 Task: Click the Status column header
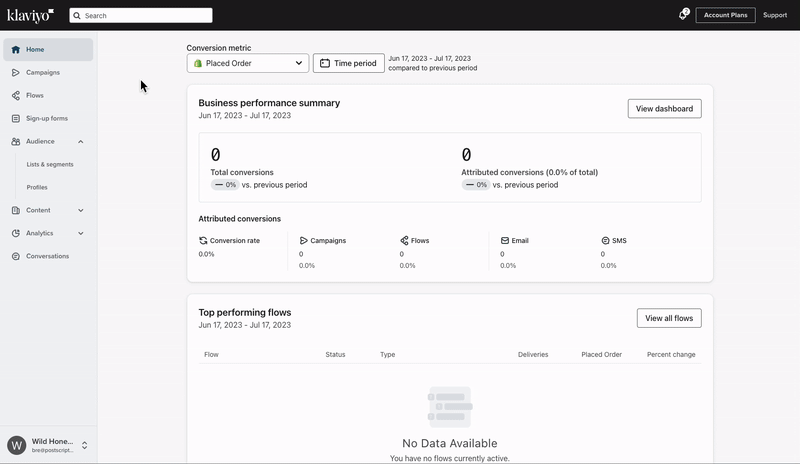point(335,354)
